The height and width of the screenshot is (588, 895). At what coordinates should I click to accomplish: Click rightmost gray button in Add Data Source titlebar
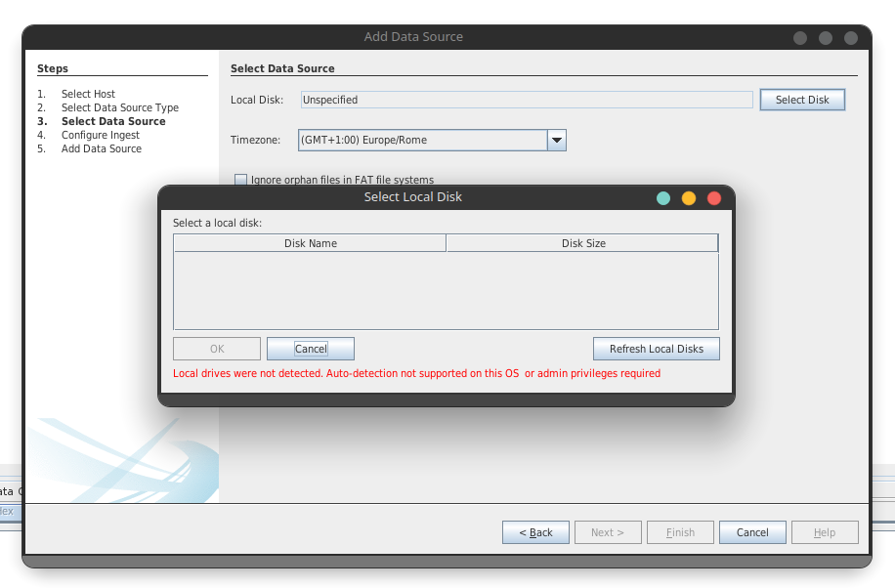(x=851, y=38)
